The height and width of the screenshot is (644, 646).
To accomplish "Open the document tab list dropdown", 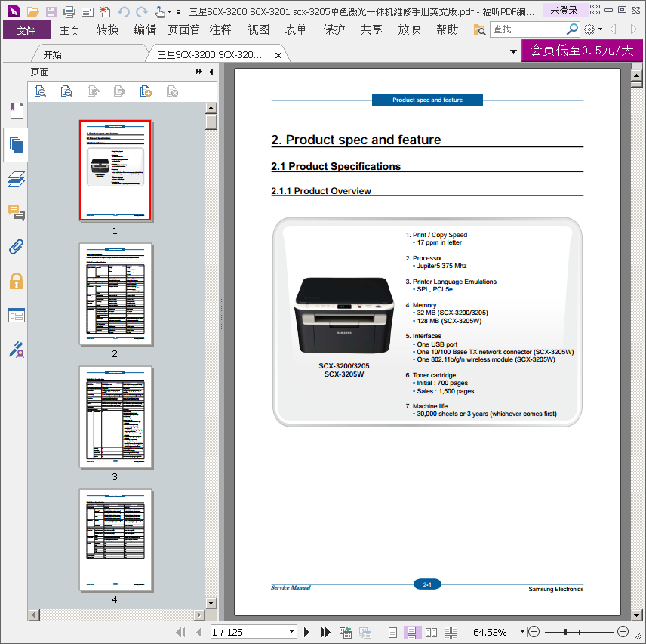I will (513, 51).
